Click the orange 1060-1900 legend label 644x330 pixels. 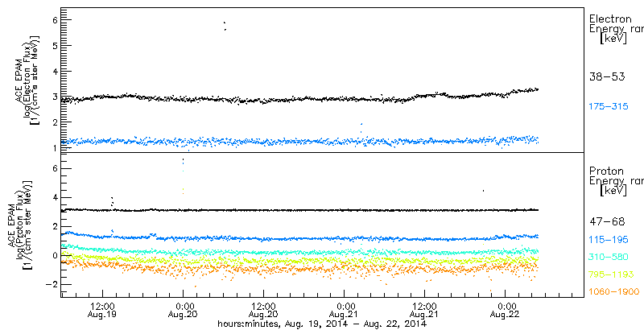point(614,292)
